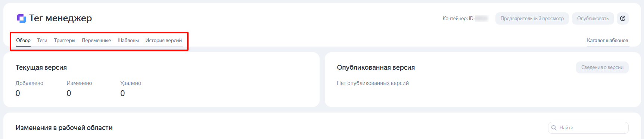Click the Добавлено counter value
This screenshot has width=644, height=139.
point(18,94)
